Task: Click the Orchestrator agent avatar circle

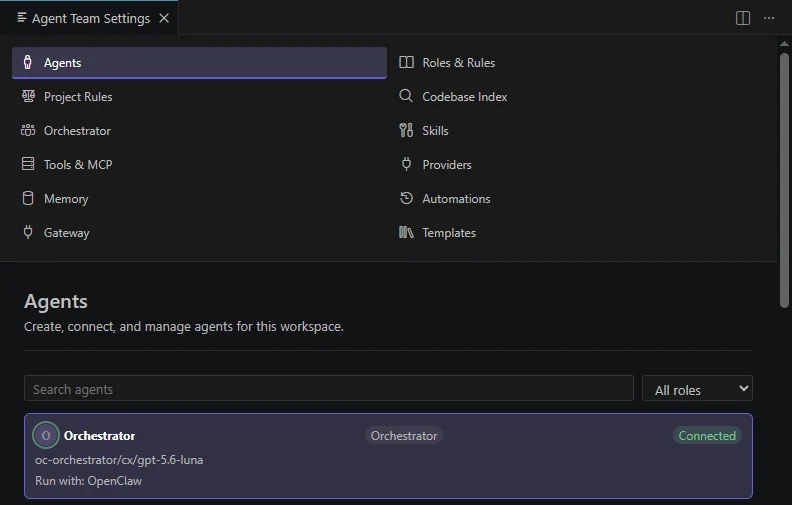Action: (x=45, y=435)
